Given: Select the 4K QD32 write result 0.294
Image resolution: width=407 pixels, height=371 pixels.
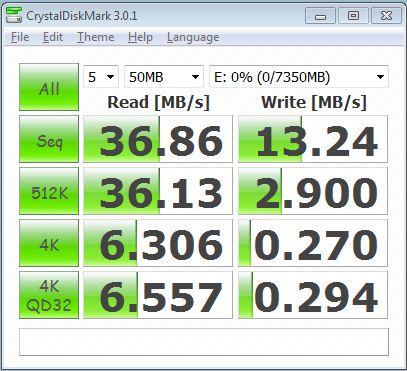Looking at the screenshot, I should 313,295.
